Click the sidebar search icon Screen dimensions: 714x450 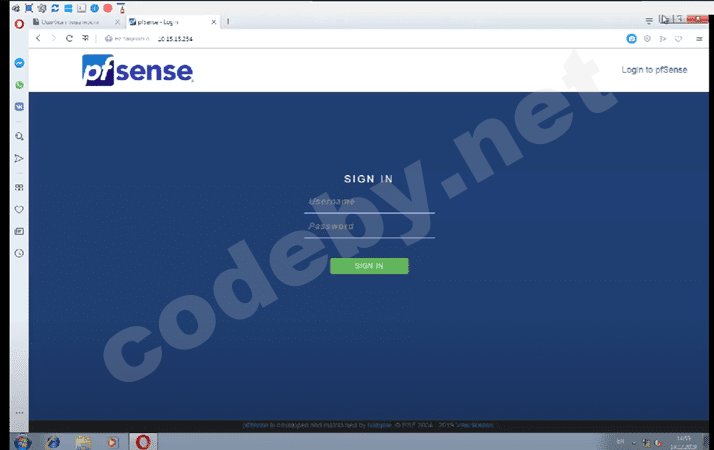pyautogui.click(x=19, y=136)
